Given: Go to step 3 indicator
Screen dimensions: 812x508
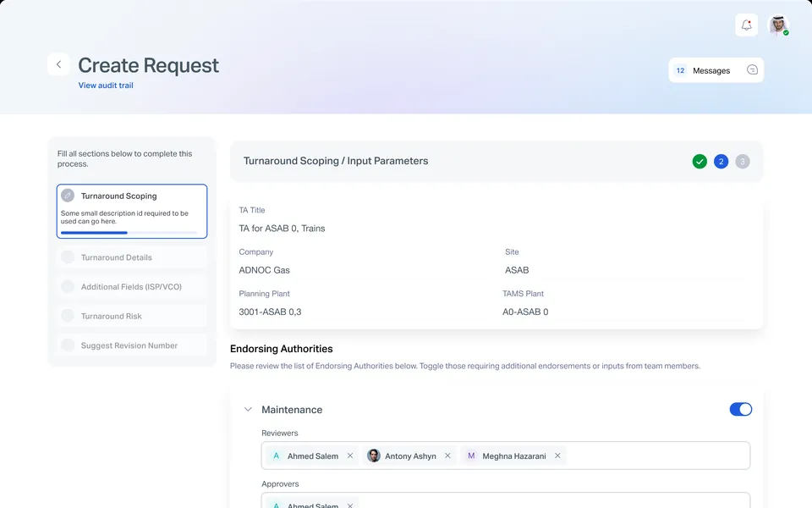Looking at the screenshot, I should pos(742,161).
